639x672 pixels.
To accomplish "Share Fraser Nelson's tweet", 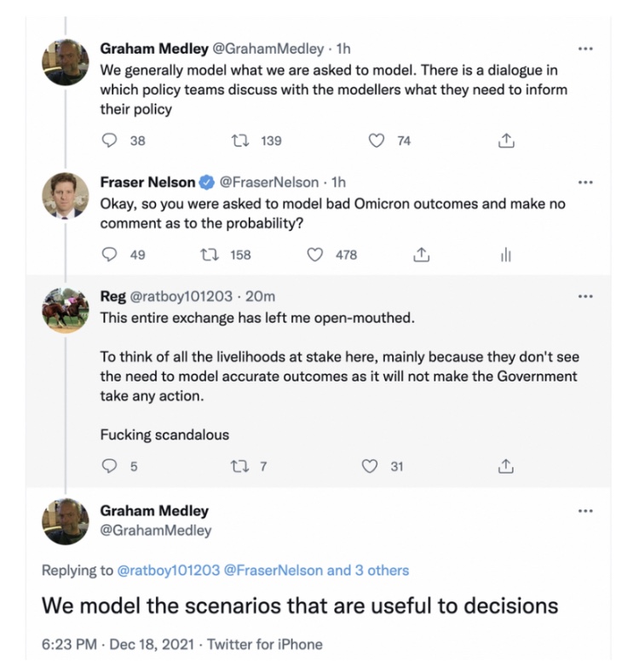I will tap(419, 255).
